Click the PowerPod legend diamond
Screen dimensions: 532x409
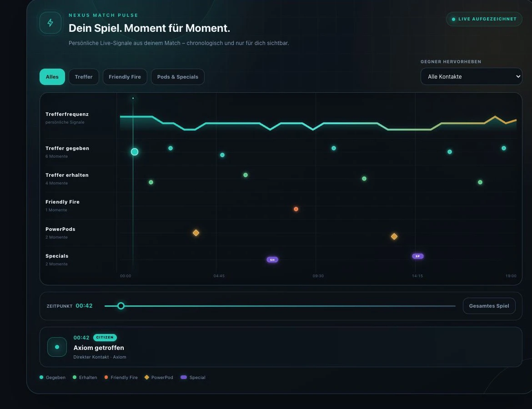click(x=146, y=377)
